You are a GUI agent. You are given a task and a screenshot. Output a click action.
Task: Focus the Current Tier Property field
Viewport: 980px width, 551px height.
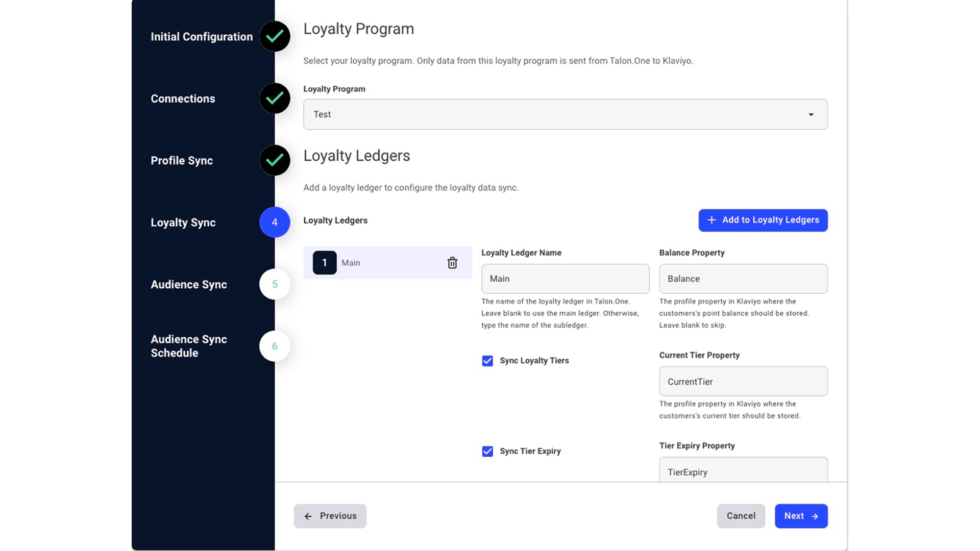744,381
